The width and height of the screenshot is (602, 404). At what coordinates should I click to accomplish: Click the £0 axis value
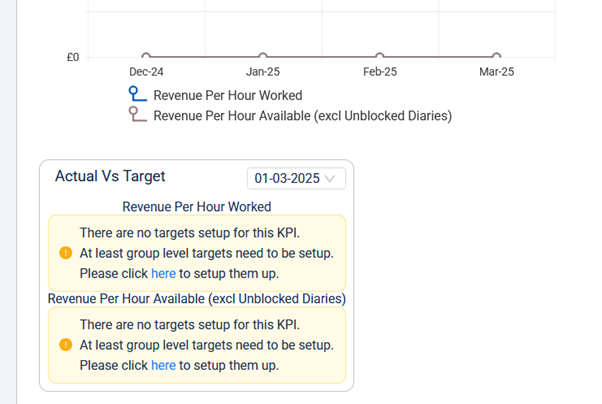pos(73,57)
